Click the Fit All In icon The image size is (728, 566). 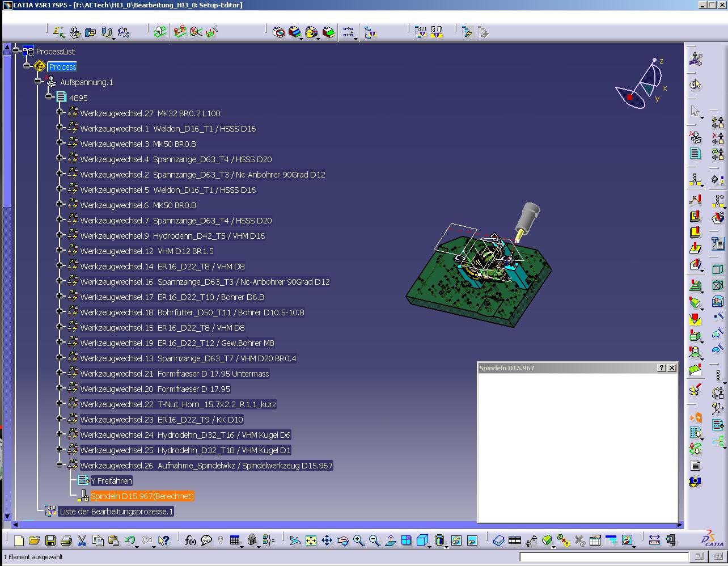[x=311, y=540]
